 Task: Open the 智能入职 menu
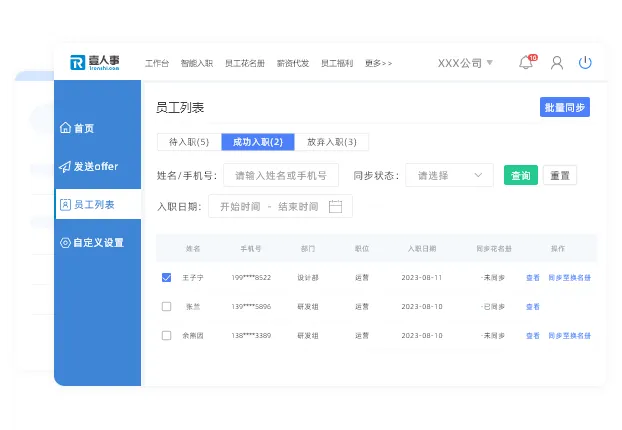tap(197, 63)
